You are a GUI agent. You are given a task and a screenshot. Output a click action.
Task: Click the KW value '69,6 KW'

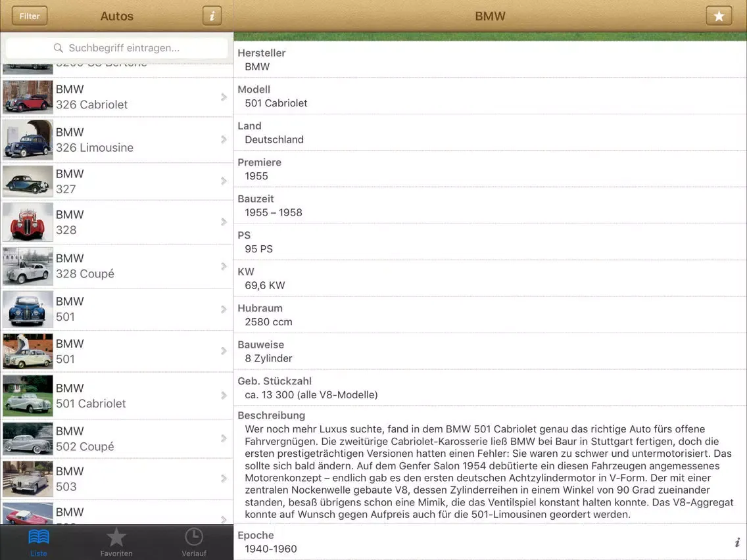(x=265, y=285)
